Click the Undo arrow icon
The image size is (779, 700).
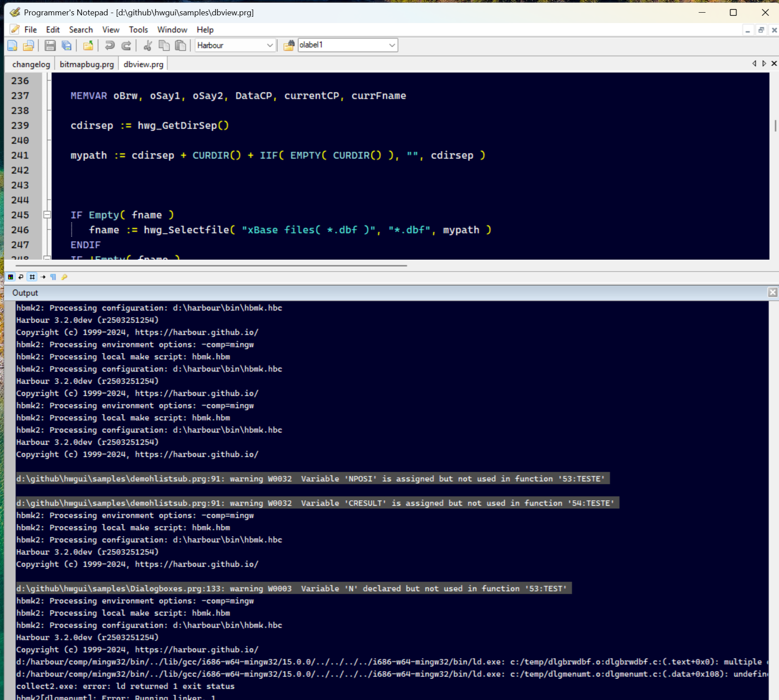click(x=109, y=45)
